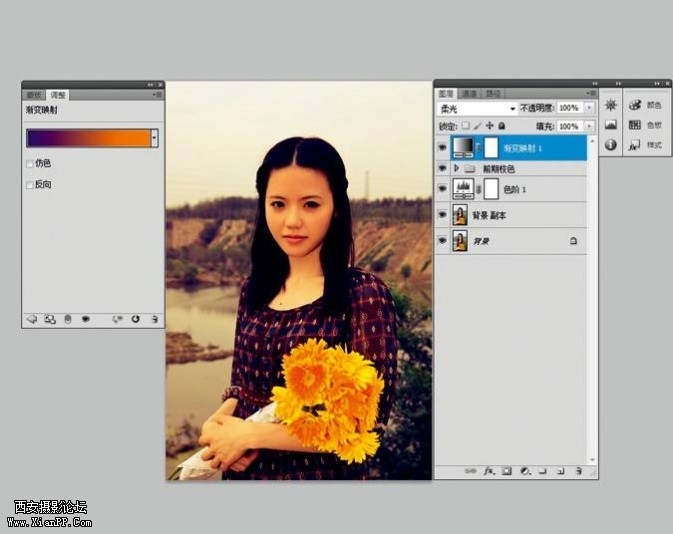The height and width of the screenshot is (534, 673).
Task: Open the gradient picker dropdown arrow
Action: pyautogui.click(x=154, y=138)
